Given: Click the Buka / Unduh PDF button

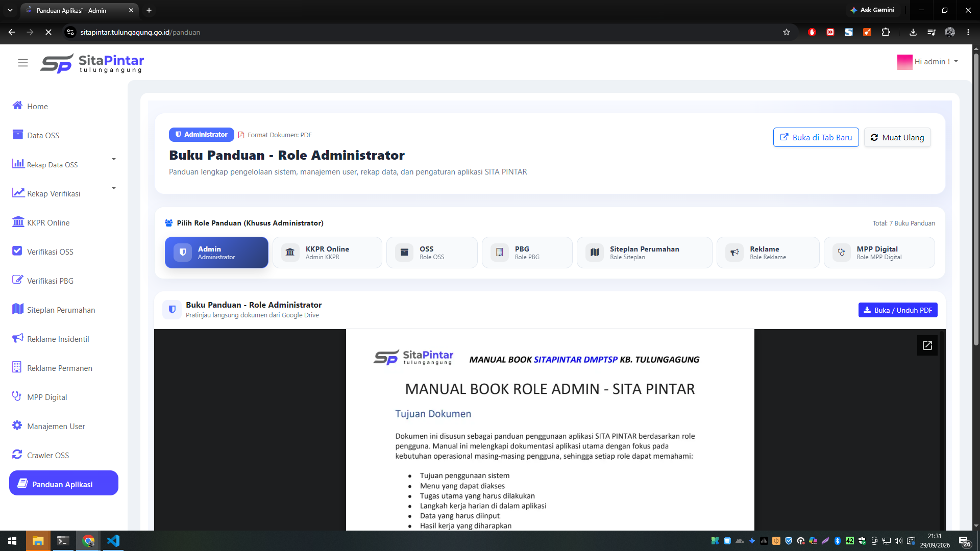Looking at the screenshot, I should (898, 310).
